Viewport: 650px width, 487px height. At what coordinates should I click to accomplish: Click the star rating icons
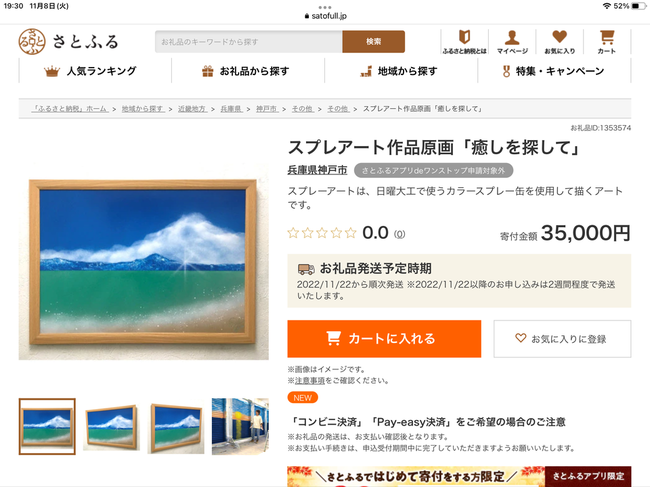322,233
